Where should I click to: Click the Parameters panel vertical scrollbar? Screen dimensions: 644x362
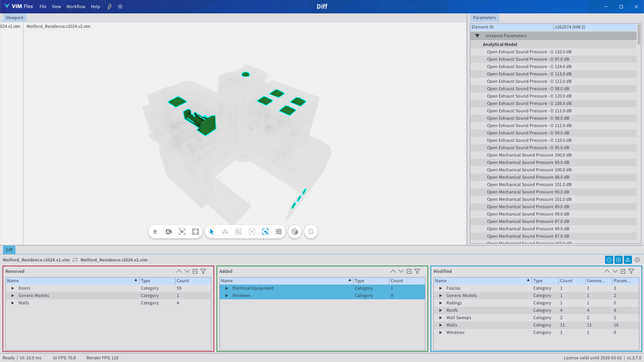[x=639, y=35]
